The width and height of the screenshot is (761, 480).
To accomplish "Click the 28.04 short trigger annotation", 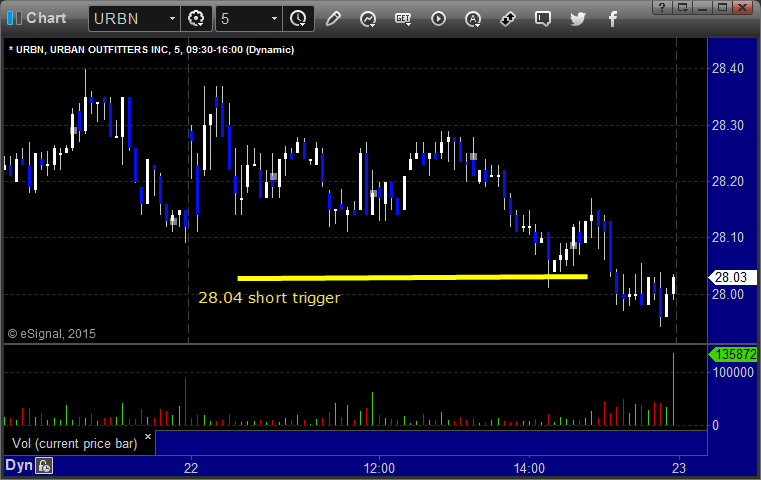I will (269, 298).
